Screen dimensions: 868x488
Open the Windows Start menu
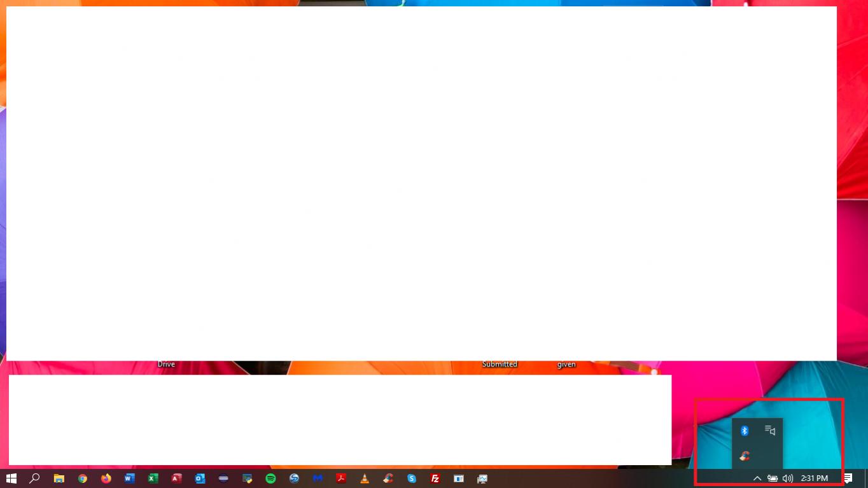click(11, 478)
